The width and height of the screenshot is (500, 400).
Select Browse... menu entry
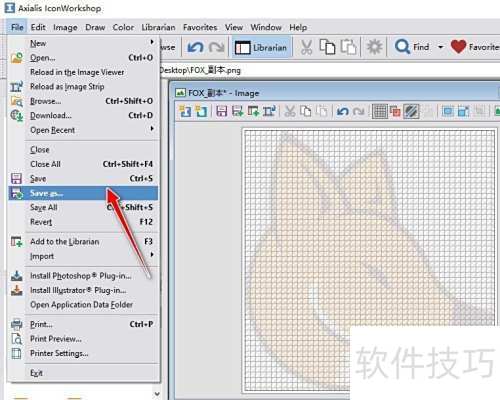tap(83, 101)
